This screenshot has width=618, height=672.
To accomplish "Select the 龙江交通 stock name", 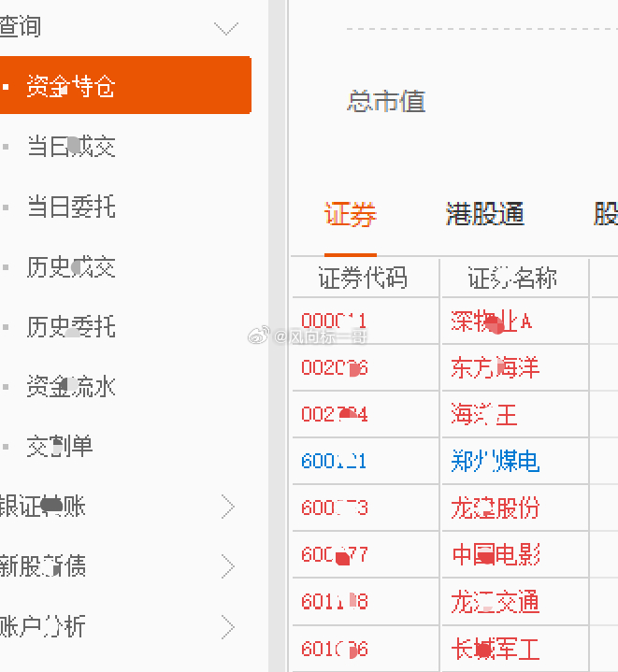I will pyautogui.click(x=495, y=602).
